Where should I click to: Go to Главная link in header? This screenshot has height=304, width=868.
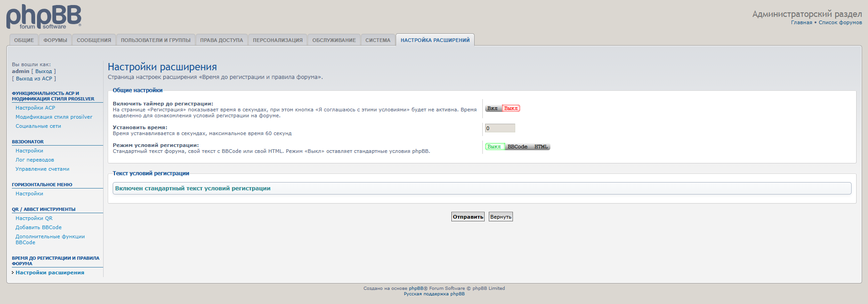pos(801,22)
